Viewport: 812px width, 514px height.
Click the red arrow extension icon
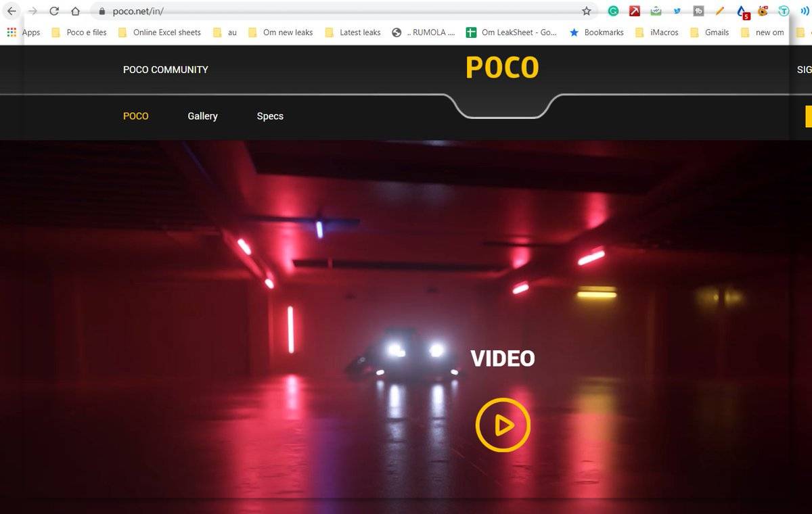point(635,11)
